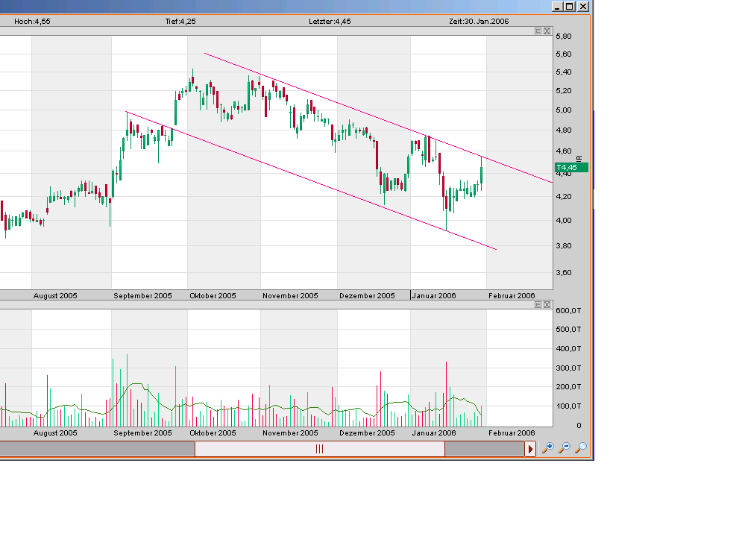742x560 pixels.
Task: Click the 100,0T volume axis label
Action: [568, 406]
